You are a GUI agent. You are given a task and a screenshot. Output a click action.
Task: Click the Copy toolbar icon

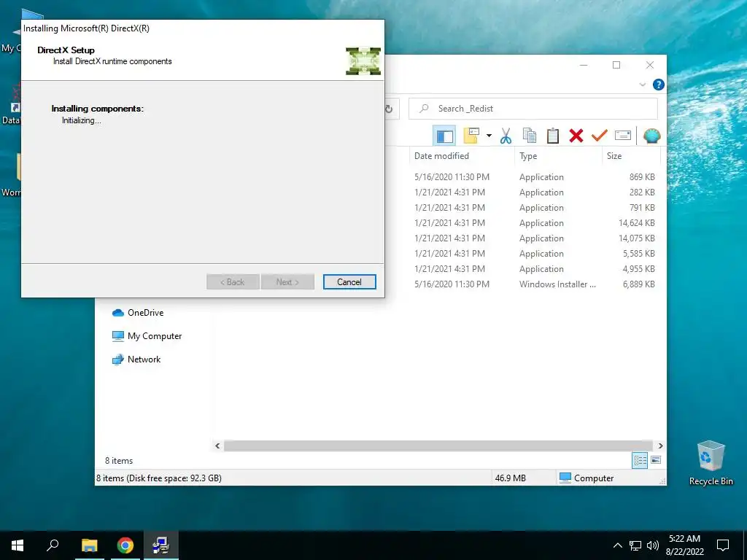click(530, 136)
